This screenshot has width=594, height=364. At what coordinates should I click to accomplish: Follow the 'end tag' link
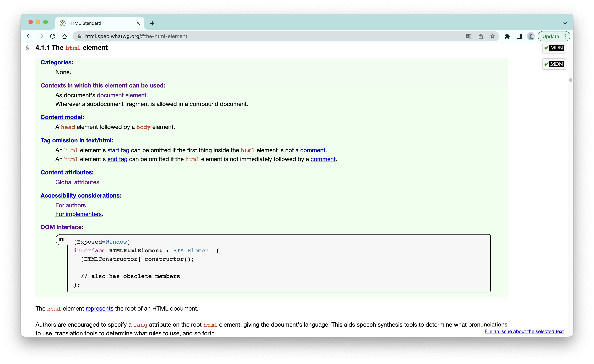point(117,159)
